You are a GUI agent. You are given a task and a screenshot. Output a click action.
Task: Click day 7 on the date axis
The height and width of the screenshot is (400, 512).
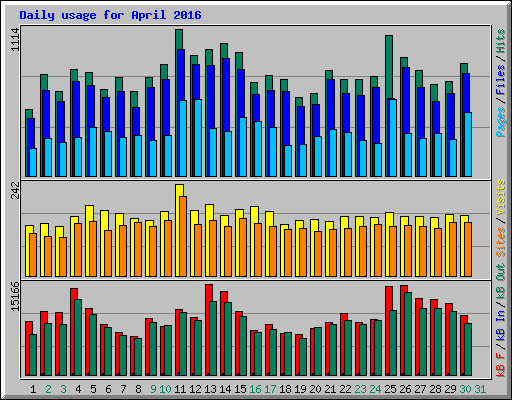point(123,389)
